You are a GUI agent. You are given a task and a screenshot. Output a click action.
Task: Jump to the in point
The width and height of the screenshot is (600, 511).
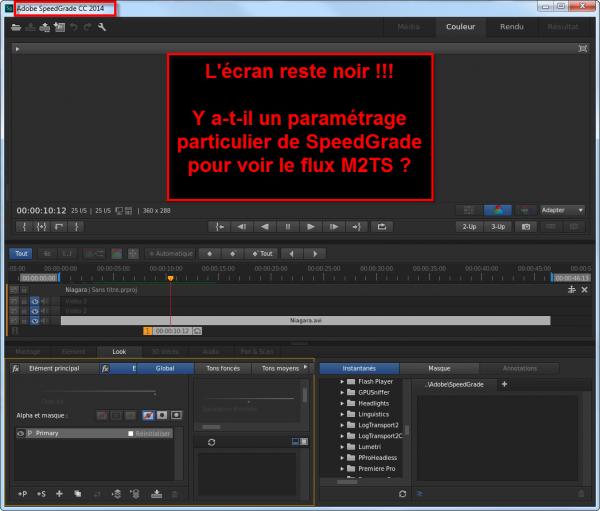pyautogui.click(x=219, y=227)
